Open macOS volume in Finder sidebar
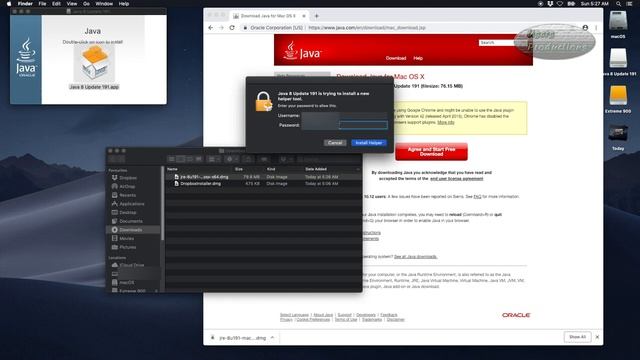The width and height of the screenshot is (640, 360). pyautogui.click(x=127, y=282)
